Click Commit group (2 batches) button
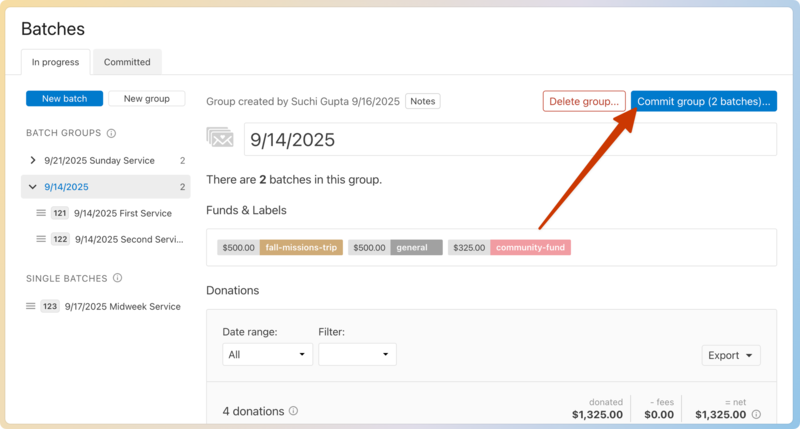This screenshot has width=800, height=429. (703, 101)
